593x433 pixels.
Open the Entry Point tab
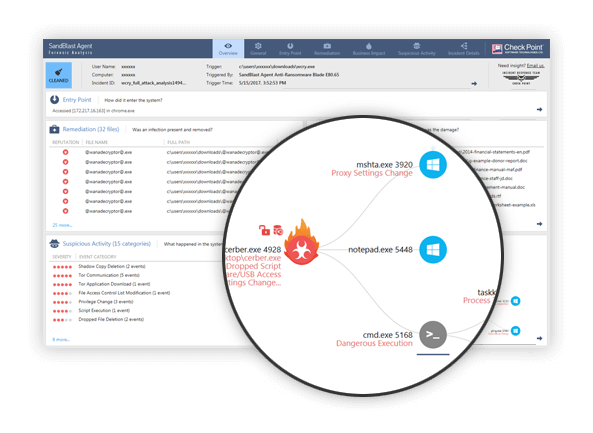[290, 49]
